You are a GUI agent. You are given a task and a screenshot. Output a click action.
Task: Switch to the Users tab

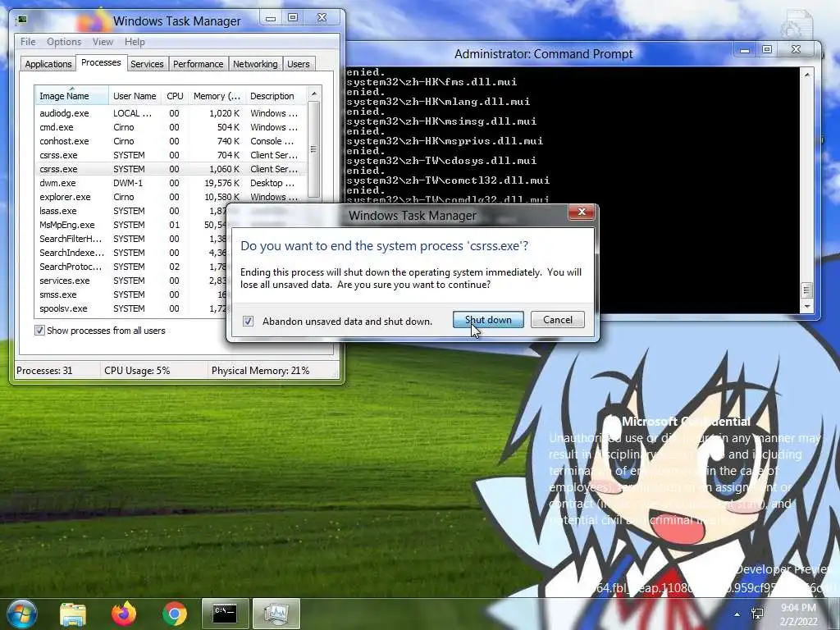point(299,64)
